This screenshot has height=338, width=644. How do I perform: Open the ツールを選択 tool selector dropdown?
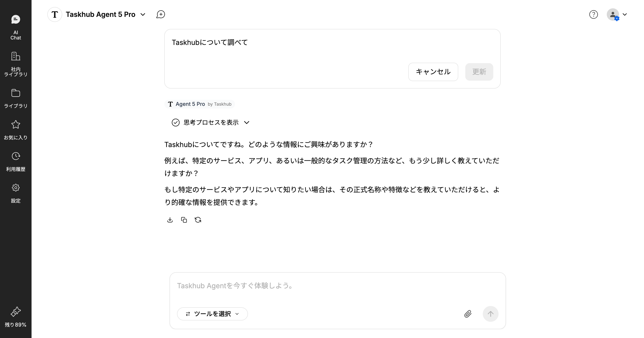212,314
